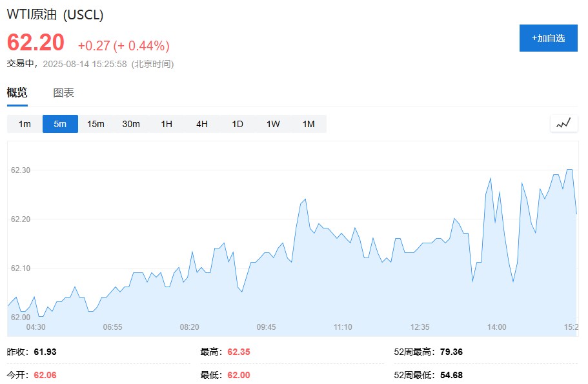
Task: Add WTI to watchlist with +加自选
Action: tap(548, 38)
